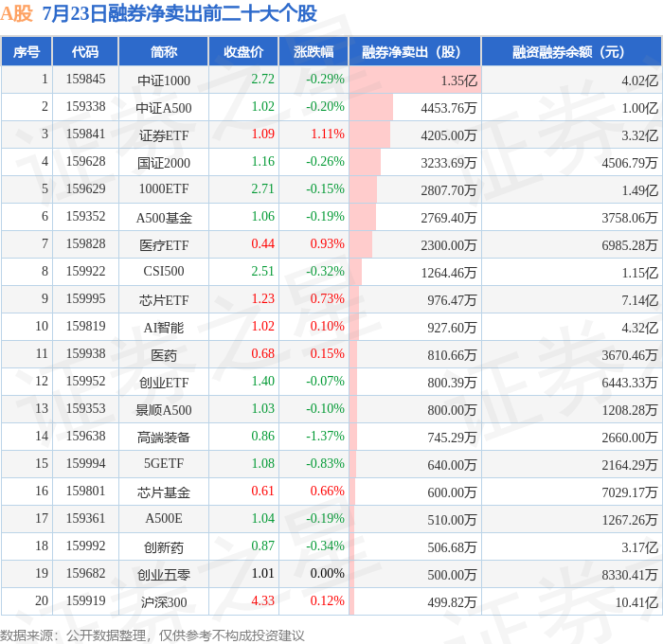Click the 简称 column header

[164, 51]
